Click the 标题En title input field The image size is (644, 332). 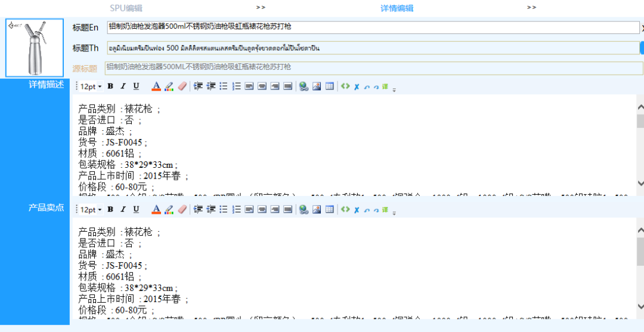tap(373, 27)
